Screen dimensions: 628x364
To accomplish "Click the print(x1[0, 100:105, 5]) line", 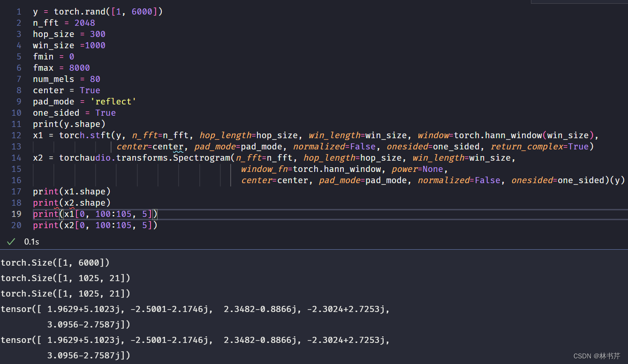I will pos(95,214).
